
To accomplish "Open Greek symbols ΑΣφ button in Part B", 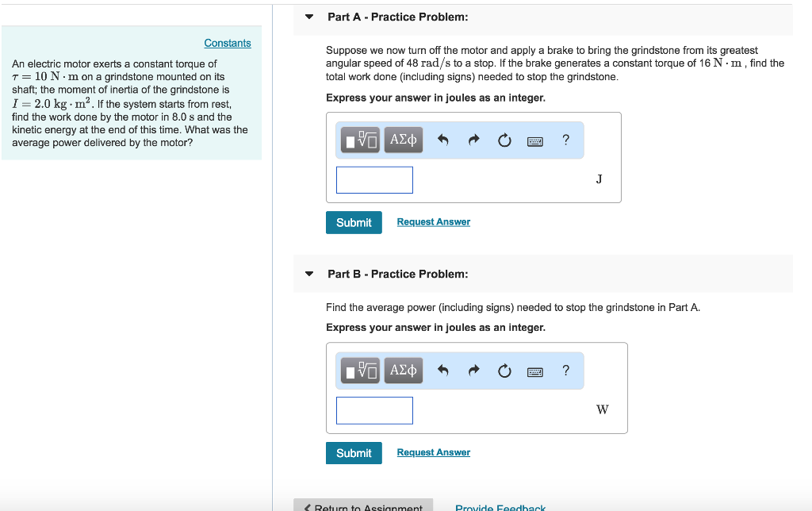I will click(x=404, y=371).
